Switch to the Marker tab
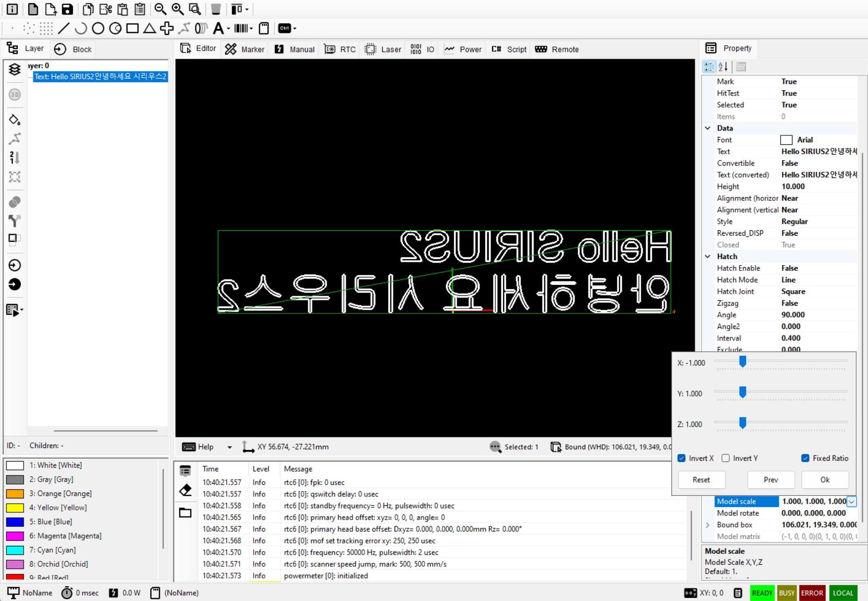 coord(244,50)
